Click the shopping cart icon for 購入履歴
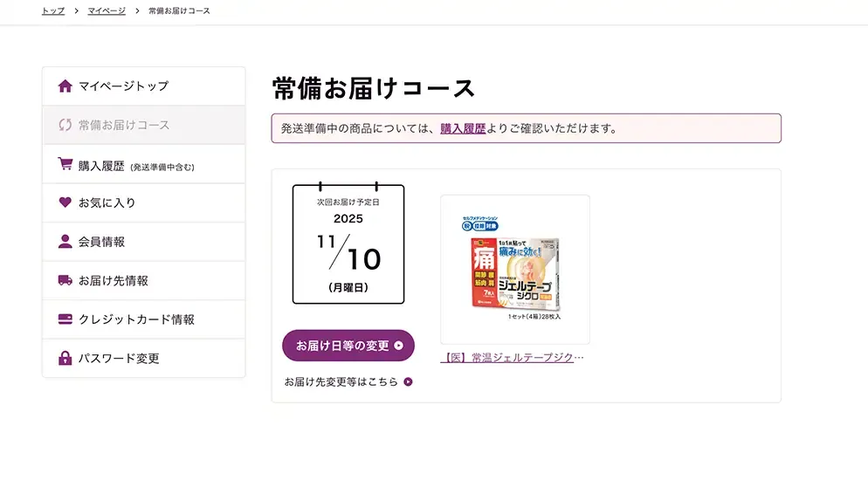Image resolution: width=868 pixels, height=494 pixels. pyautogui.click(x=65, y=164)
